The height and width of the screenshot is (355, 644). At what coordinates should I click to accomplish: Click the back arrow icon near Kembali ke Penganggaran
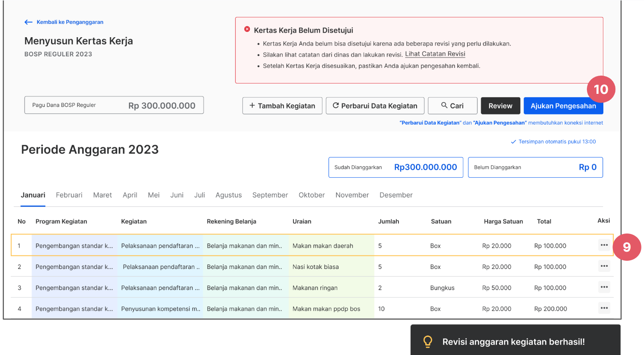coord(29,22)
